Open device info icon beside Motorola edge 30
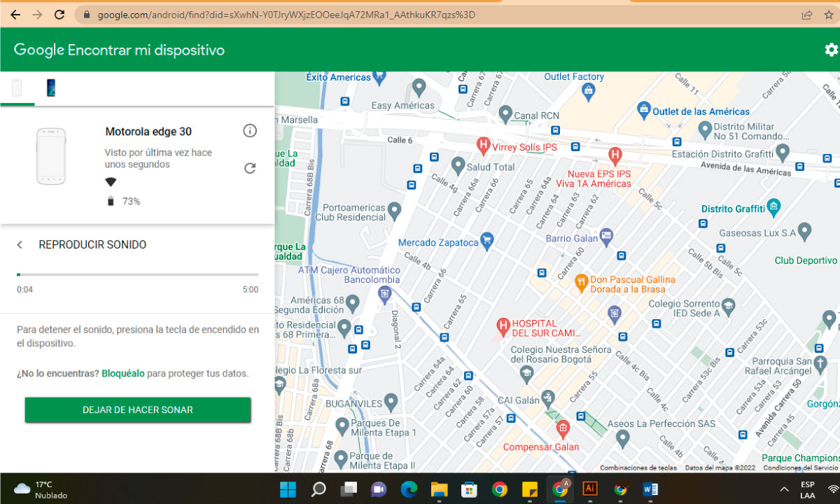 point(250,131)
